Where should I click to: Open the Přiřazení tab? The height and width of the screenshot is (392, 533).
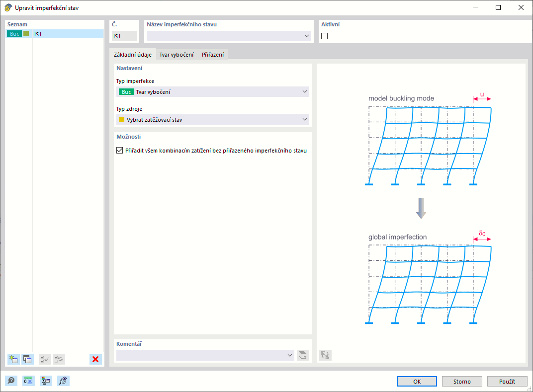point(213,54)
